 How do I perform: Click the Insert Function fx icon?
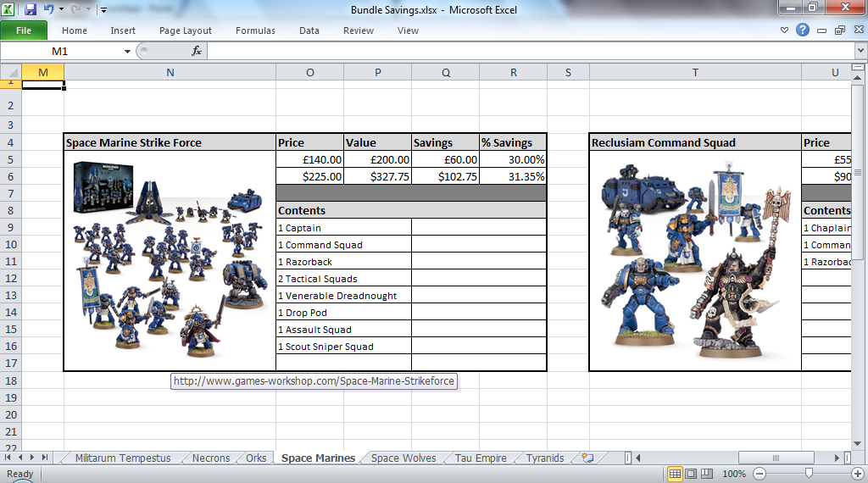click(x=196, y=51)
